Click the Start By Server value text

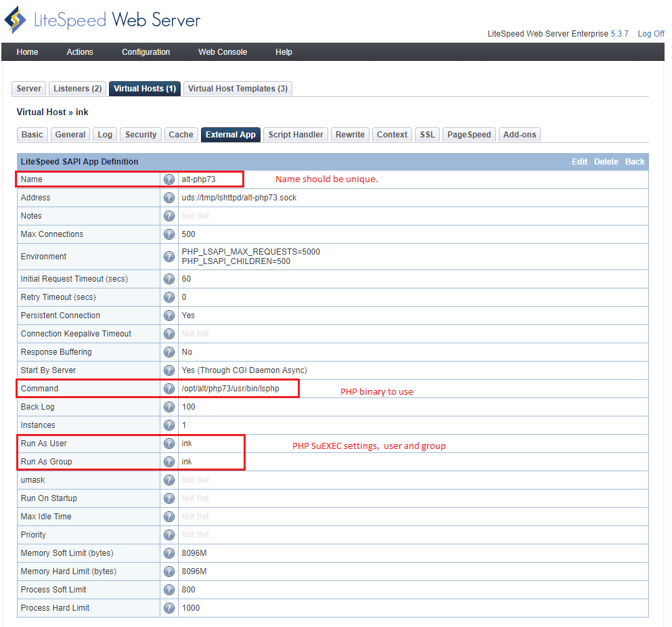pos(244,370)
